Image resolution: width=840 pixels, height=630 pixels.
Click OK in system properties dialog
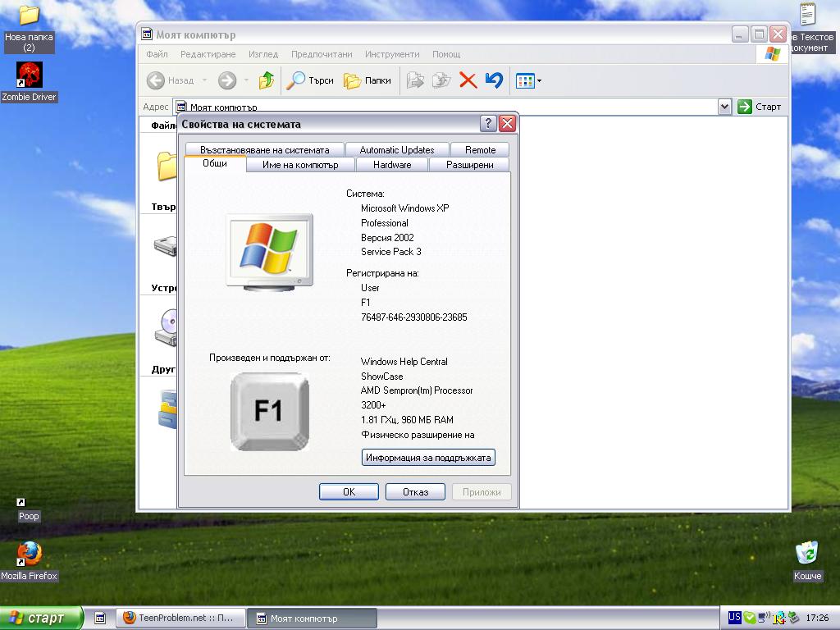click(349, 492)
